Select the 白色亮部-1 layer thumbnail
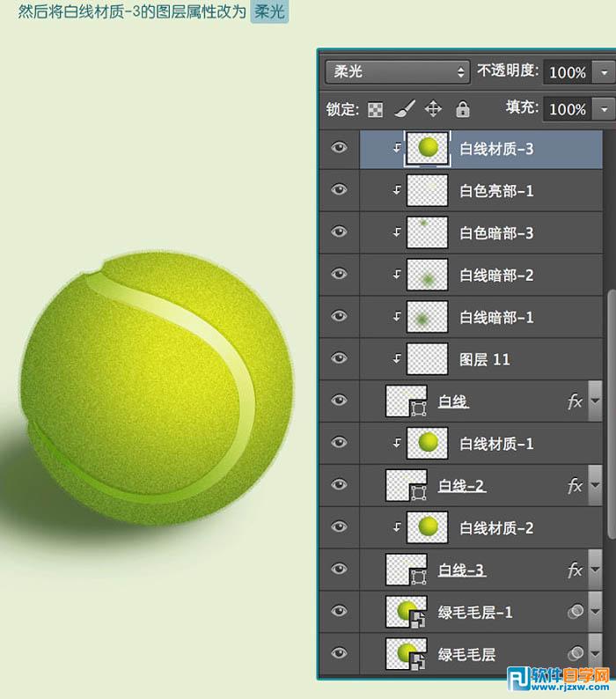616x699 pixels. tap(428, 190)
